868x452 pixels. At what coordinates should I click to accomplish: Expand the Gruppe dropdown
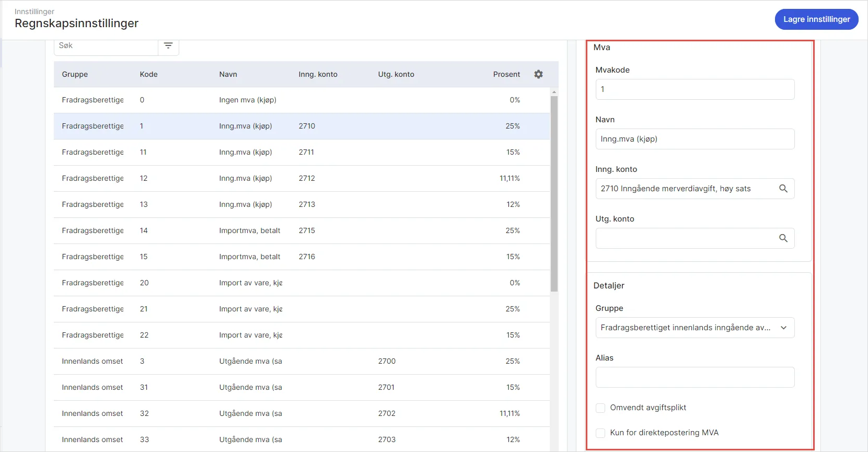[695, 328]
